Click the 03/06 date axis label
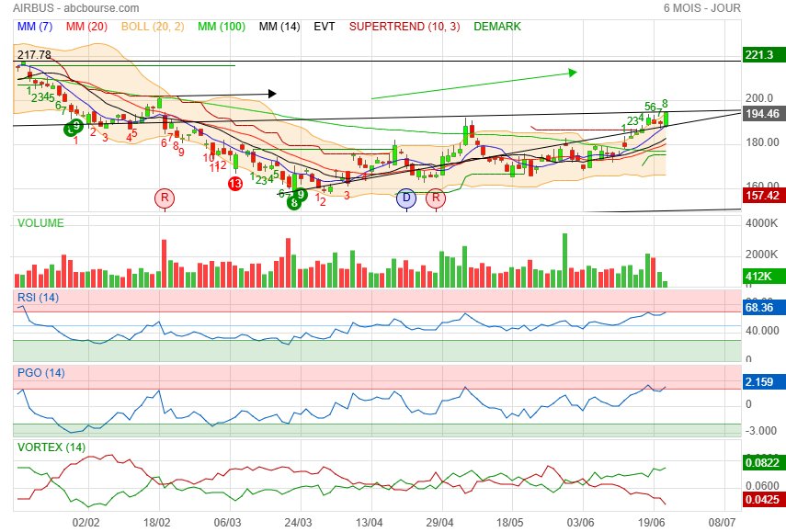 580,523
